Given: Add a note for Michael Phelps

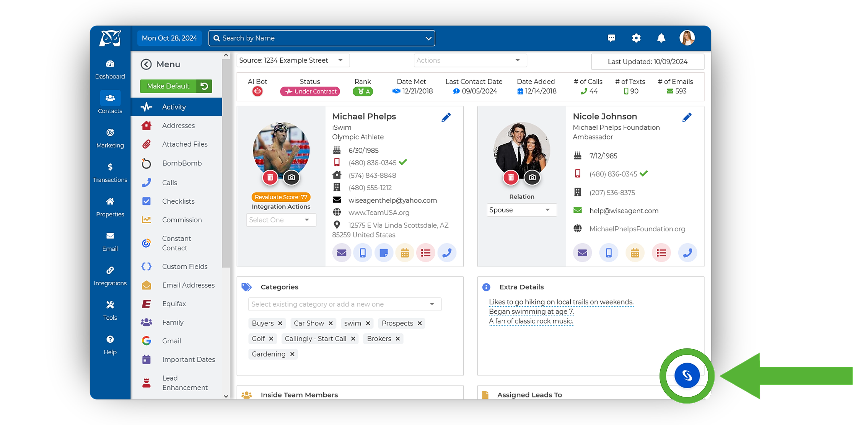Looking at the screenshot, I should pyautogui.click(x=384, y=253).
